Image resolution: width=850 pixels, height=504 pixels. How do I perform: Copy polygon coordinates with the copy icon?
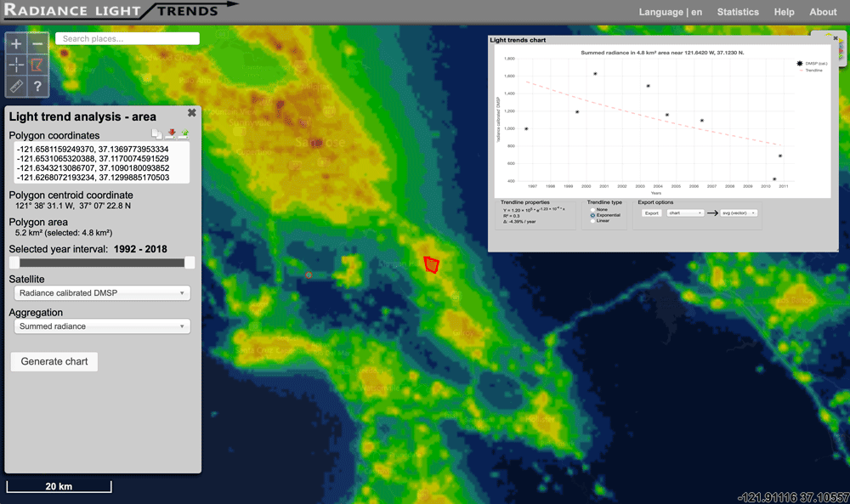tap(156, 134)
